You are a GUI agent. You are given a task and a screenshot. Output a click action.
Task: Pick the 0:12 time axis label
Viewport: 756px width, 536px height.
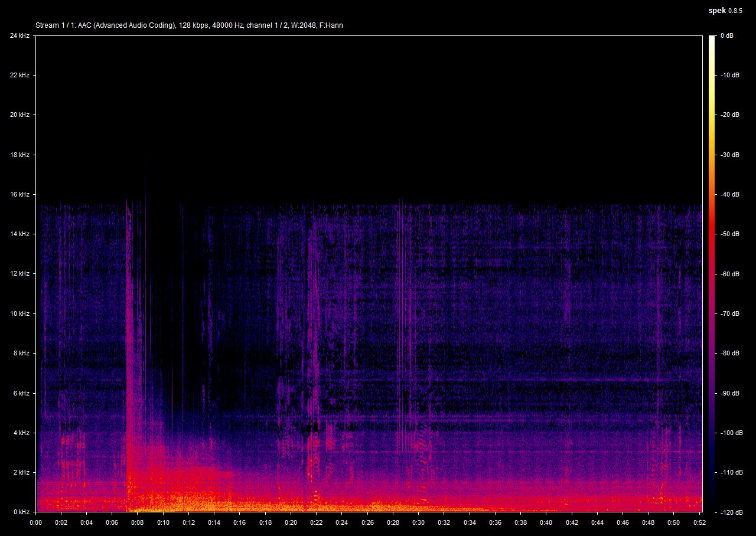coord(188,522)
